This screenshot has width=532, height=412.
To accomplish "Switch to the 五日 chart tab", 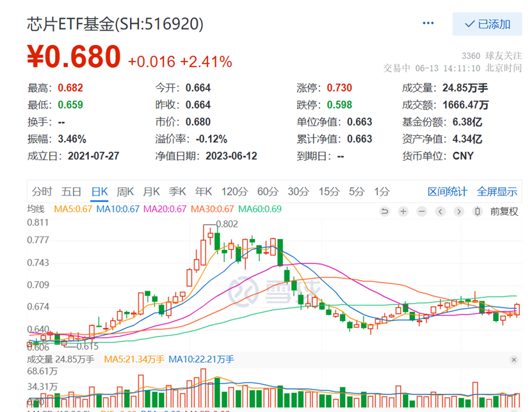I will [71, 192].
